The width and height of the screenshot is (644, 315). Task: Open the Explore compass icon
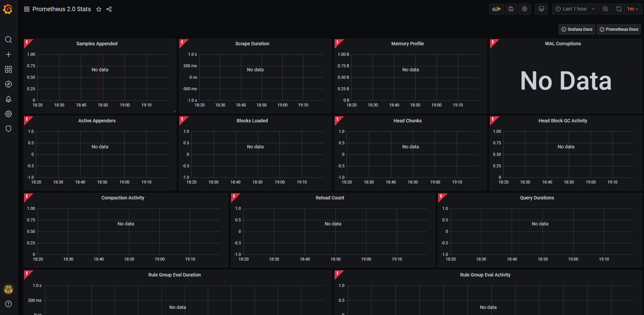point(8,84)
